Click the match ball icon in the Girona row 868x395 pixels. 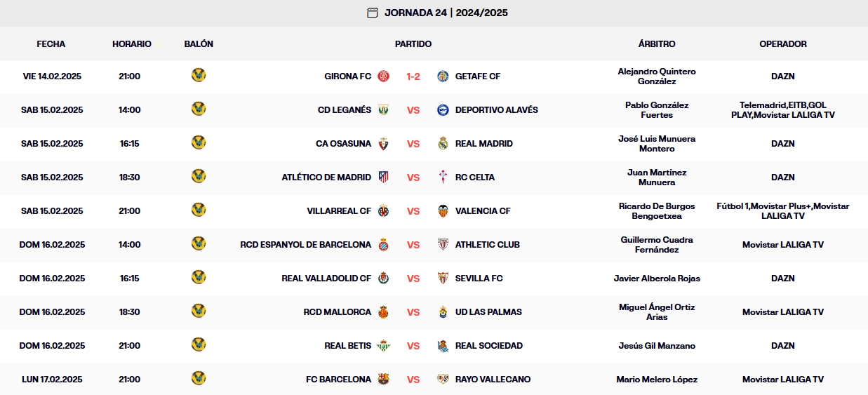point(199,75)
